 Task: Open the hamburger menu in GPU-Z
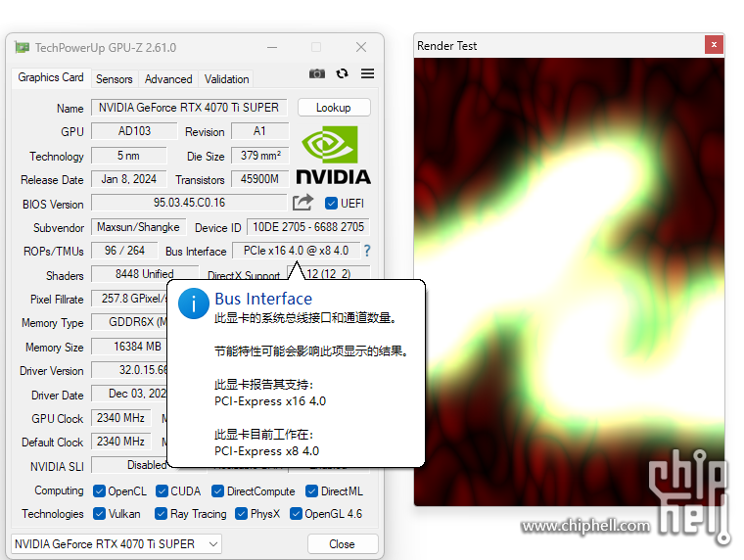[367, 73]
